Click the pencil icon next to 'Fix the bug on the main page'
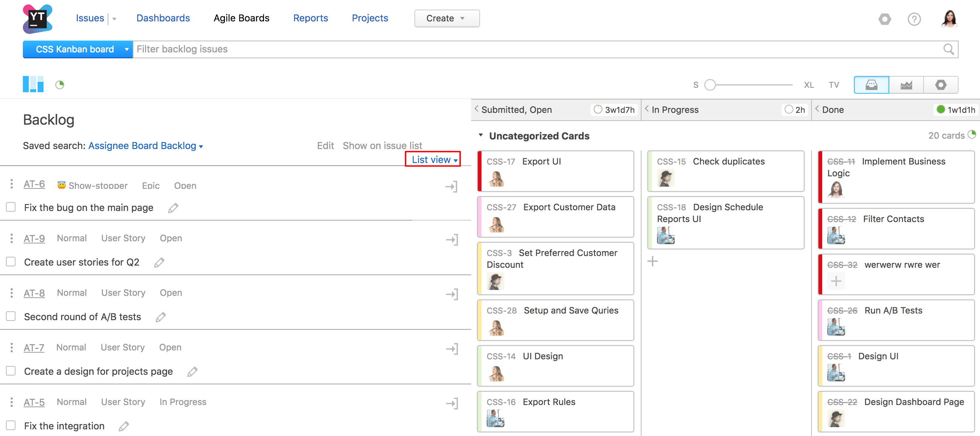This screenshot has height=436, width=980. (173, 208)
